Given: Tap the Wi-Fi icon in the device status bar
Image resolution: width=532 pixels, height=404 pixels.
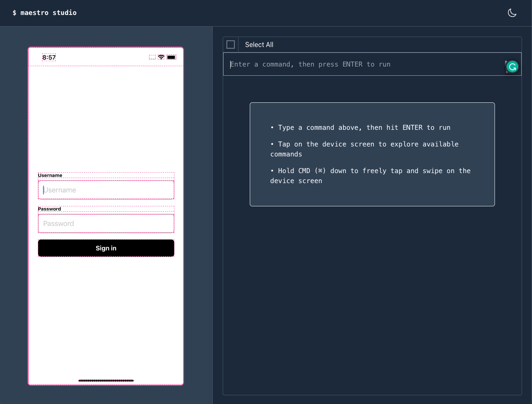Looking at the screenshot, I should point(162,57).
